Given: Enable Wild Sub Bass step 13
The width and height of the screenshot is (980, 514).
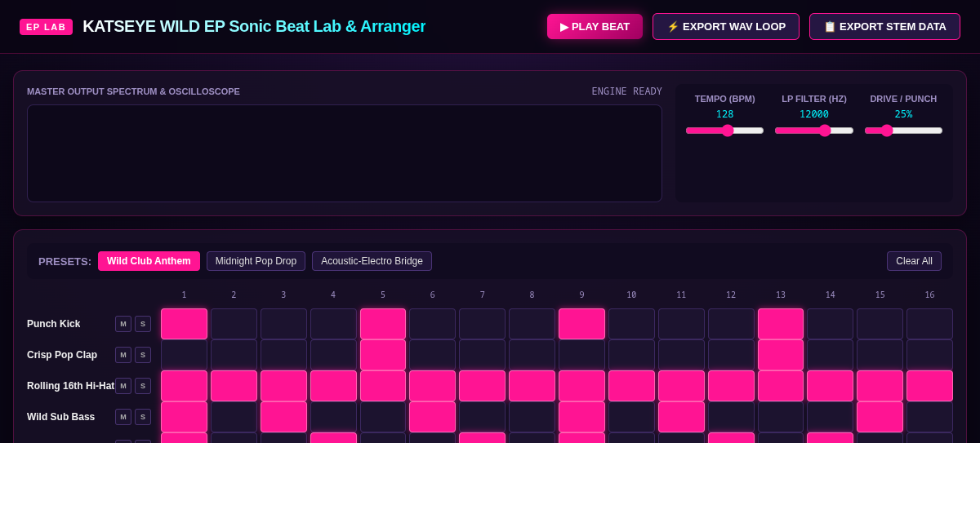Looking at the screenshot, I should pos(781,417).
